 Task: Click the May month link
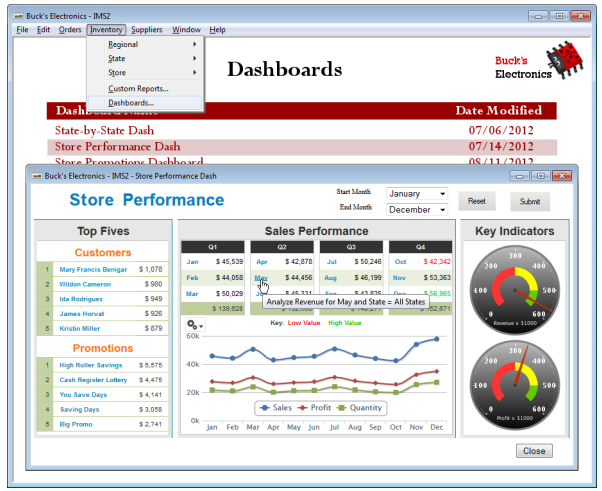pos(261,278)
